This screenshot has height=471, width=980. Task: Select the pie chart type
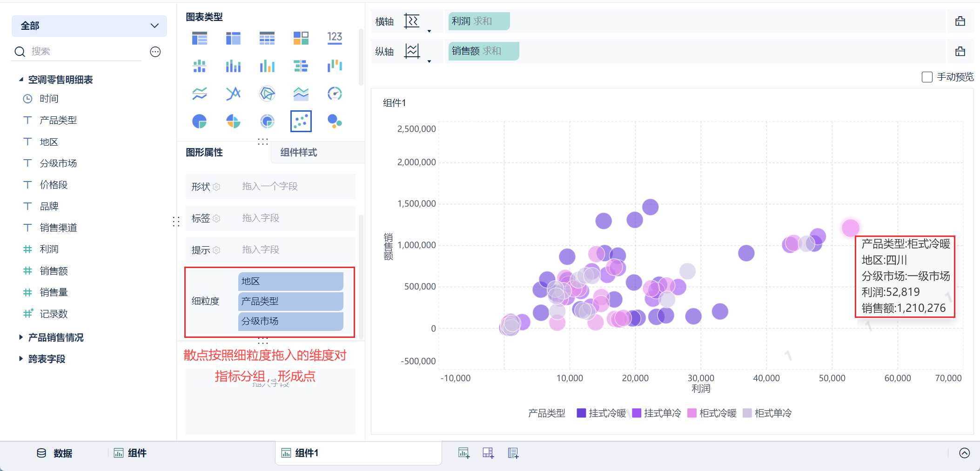tap(200, 121)
